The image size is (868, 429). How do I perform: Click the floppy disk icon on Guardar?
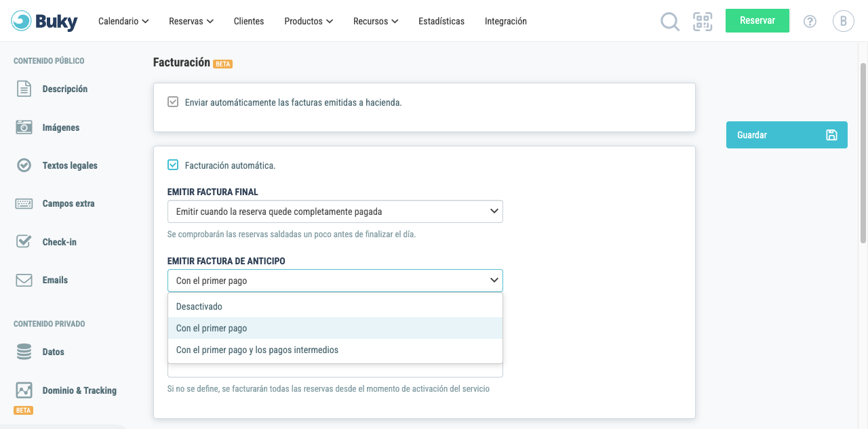coord(831,135)
